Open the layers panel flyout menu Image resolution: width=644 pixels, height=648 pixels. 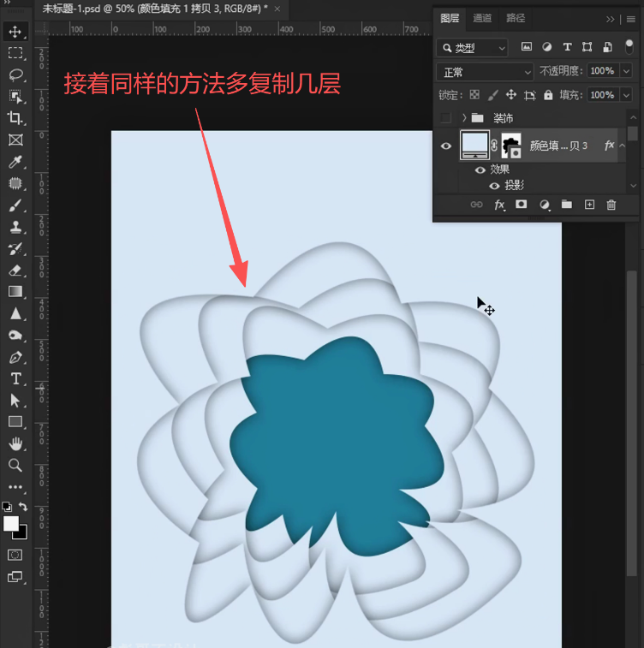coord(631,19)
